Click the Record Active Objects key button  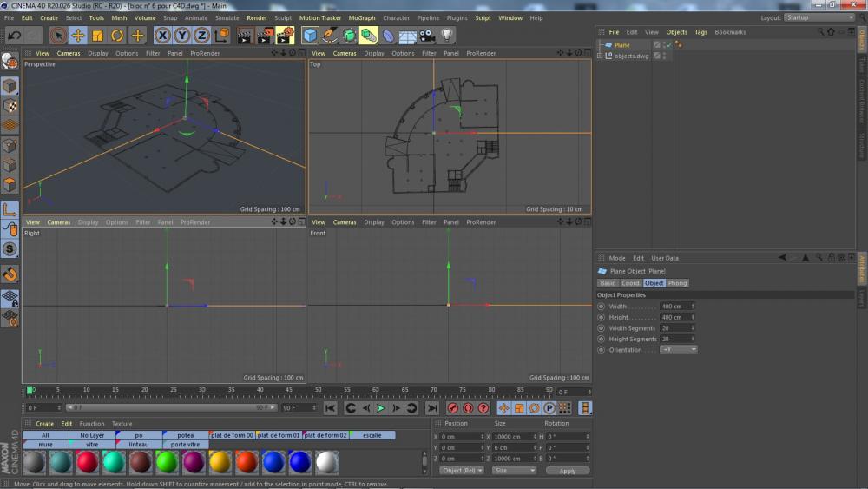(x=452, y=408)
